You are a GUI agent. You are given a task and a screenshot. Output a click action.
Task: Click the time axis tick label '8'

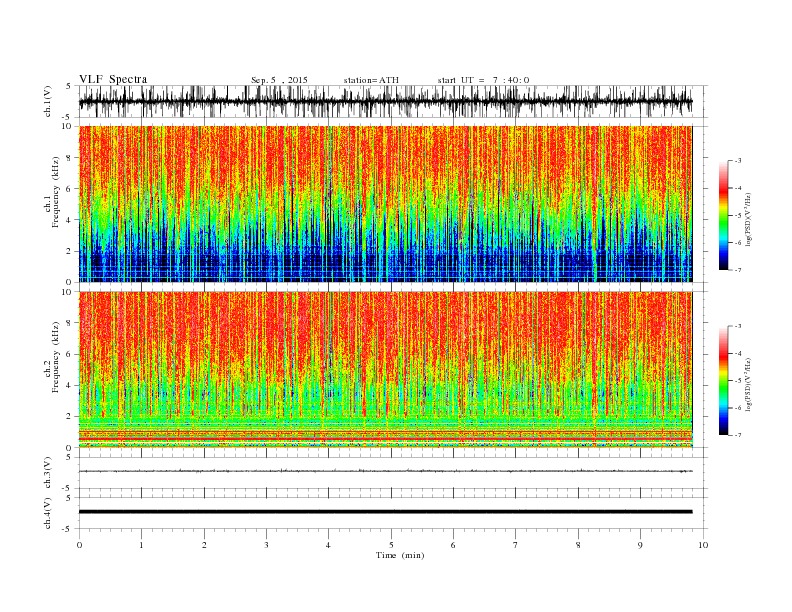coord(578,545)
